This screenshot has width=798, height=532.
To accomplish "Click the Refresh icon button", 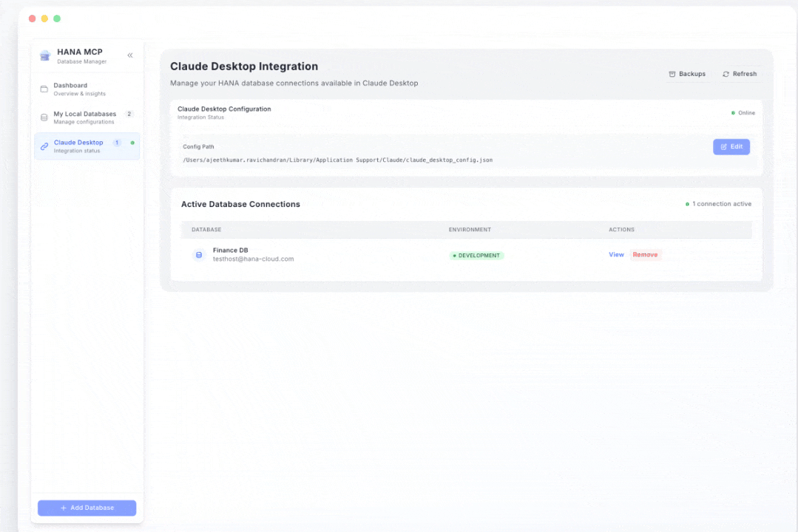I will [740, 74].
